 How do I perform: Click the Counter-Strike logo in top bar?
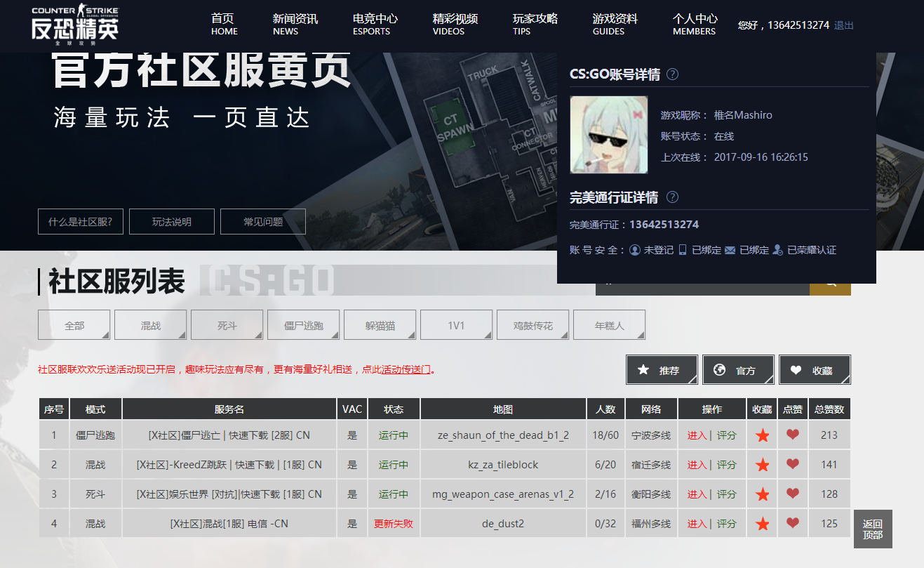click(x=74, y=23)
